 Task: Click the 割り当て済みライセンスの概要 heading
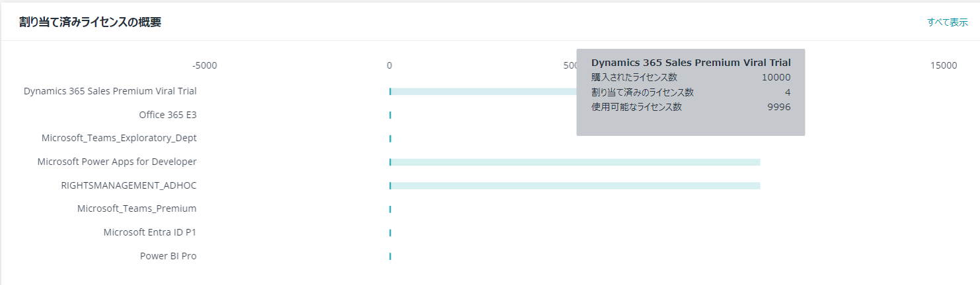click(x=91, y=22)
